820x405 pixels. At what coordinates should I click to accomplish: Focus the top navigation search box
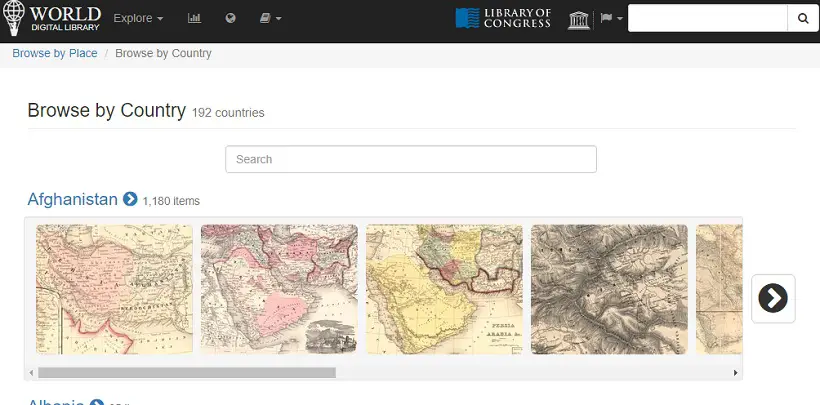pos(708,18)
